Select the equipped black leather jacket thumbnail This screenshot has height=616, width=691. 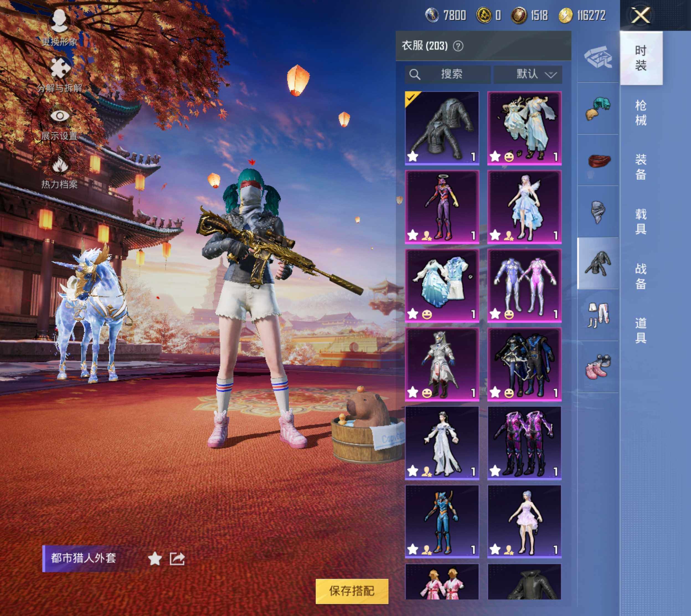tap(442, 128)
